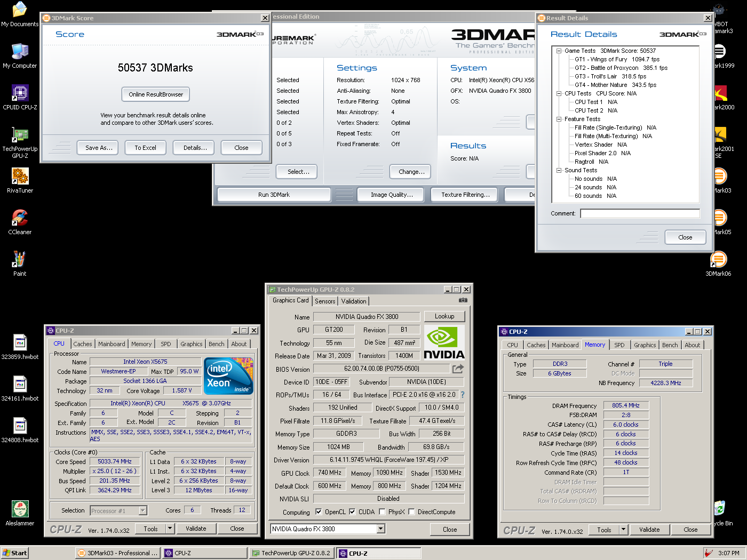Click the GPU-Z screenshot camera icon

click(x=463, y=300)
